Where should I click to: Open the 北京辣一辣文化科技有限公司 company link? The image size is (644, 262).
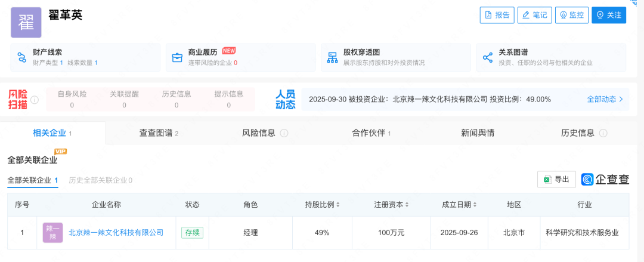(116, 233)
